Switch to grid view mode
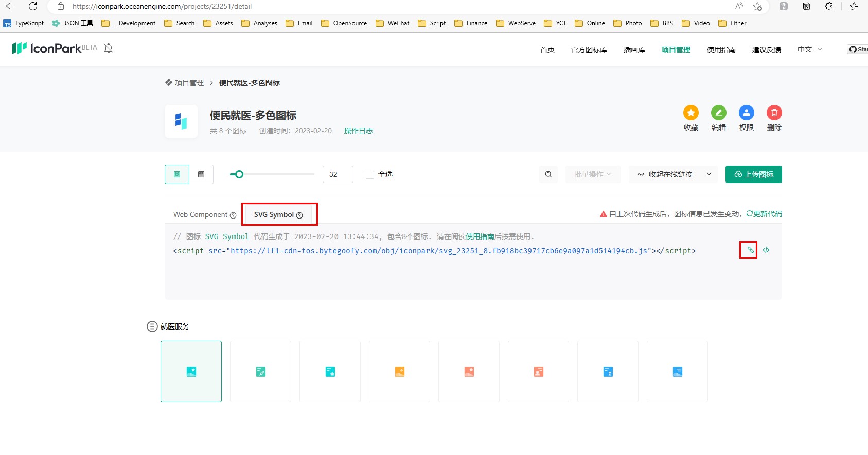 pyautogui.click(x=177, y=174)
